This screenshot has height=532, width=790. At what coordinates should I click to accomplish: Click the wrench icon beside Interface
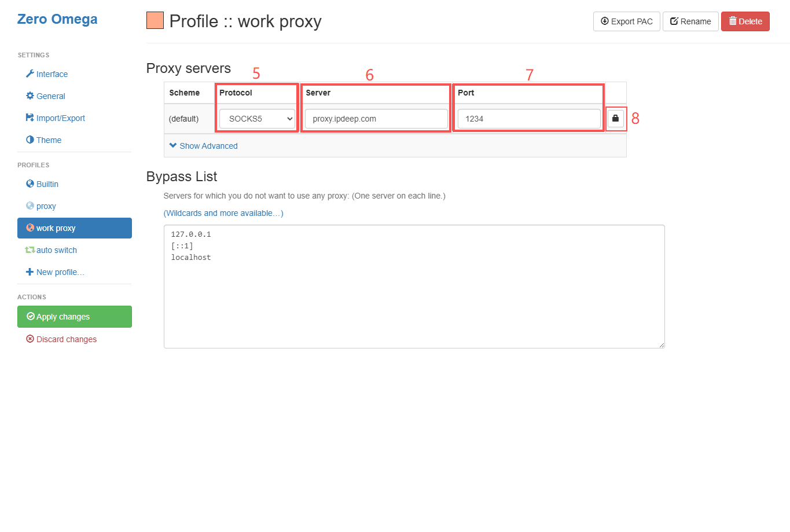[30, 74]
